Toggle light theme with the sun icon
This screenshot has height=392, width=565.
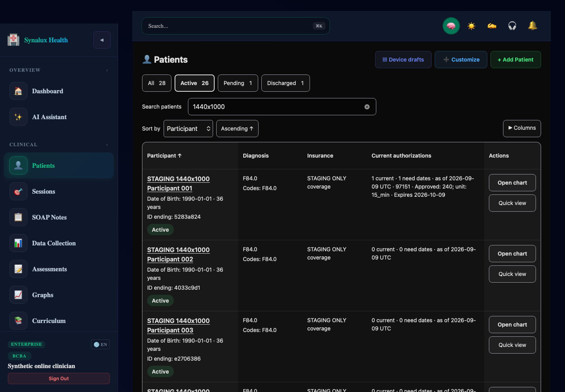(x=472, y=26)
